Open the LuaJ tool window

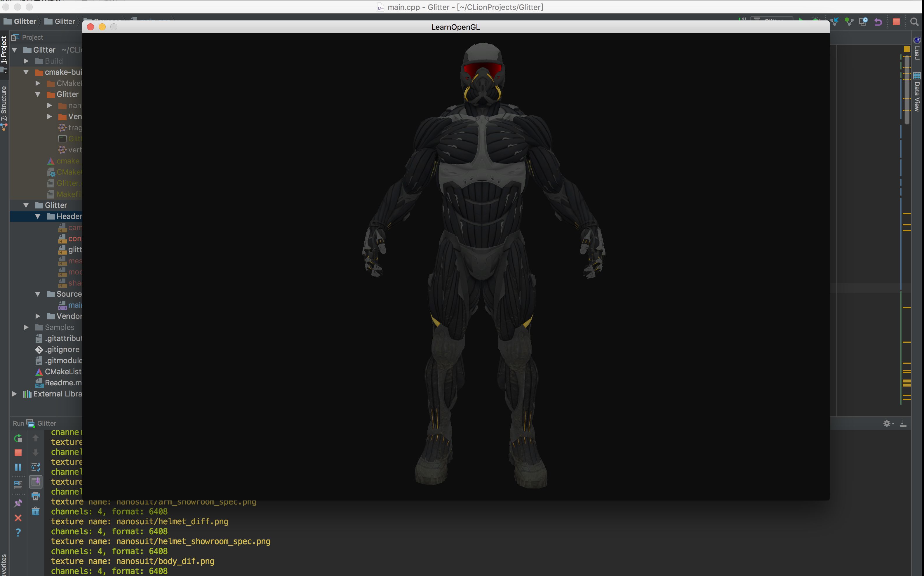[917, 48]
